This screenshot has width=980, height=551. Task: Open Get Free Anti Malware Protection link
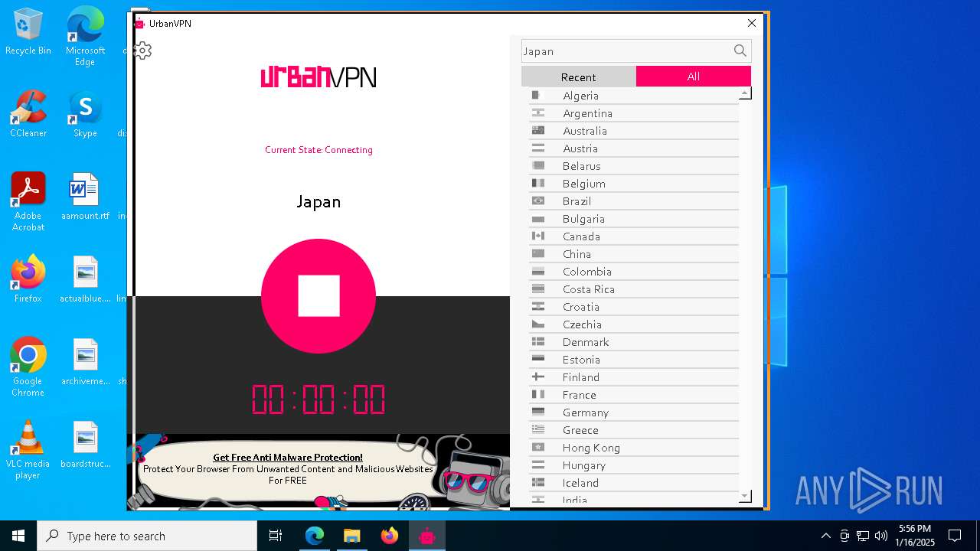288,458
